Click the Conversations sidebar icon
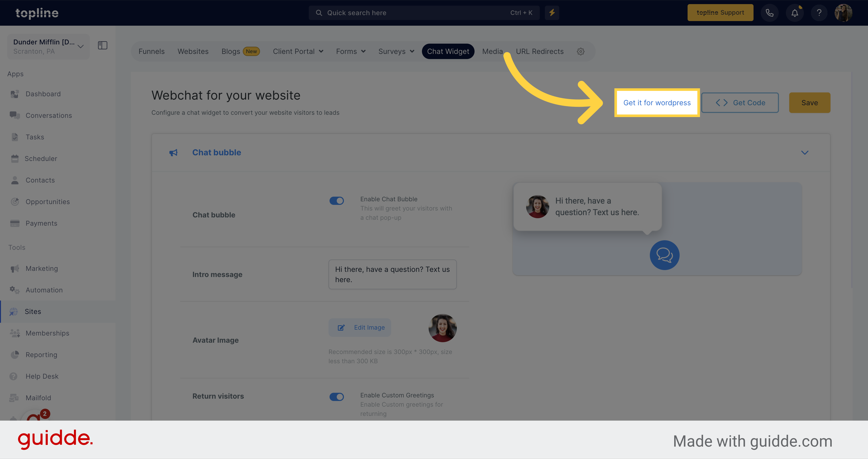 [15, 115]
